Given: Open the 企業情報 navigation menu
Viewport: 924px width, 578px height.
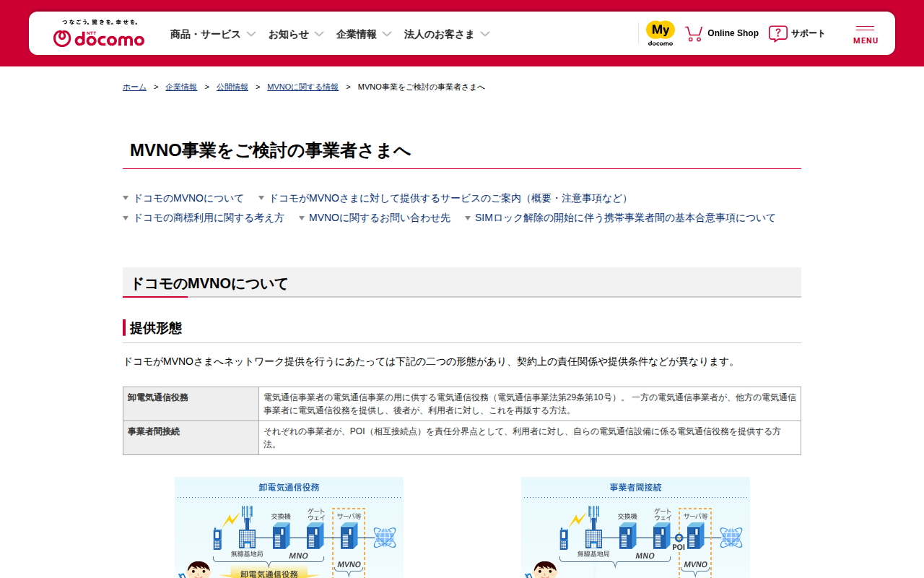Looking at the screenshot, I should (x=357, y=34).
